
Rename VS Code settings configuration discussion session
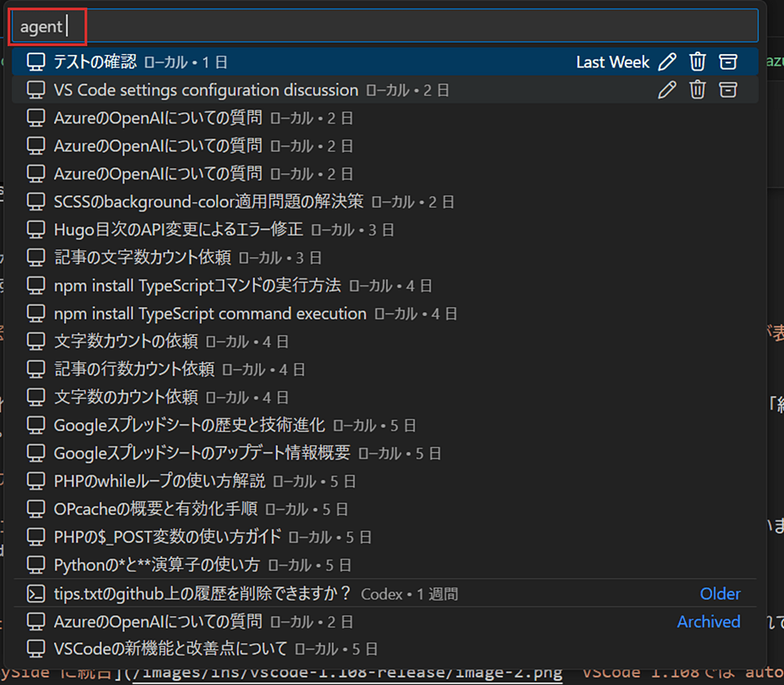(x=666, y=89)
